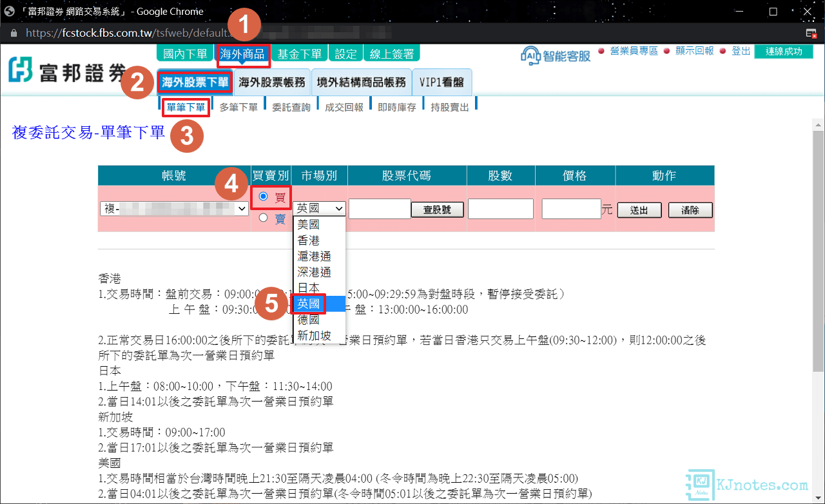Viewport: 825px width, 504px height.
Task: Switch to 海外股票帳務 tab
Action: 272,82
